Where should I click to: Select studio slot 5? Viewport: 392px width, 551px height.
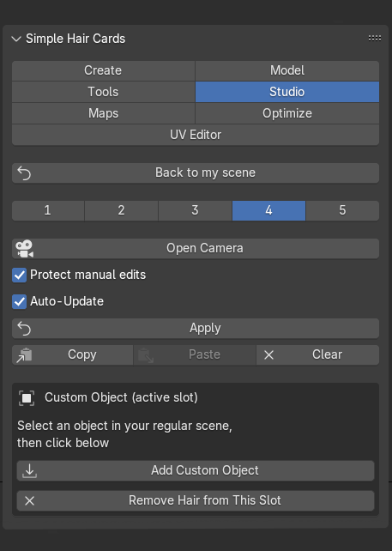coord(342,210)
